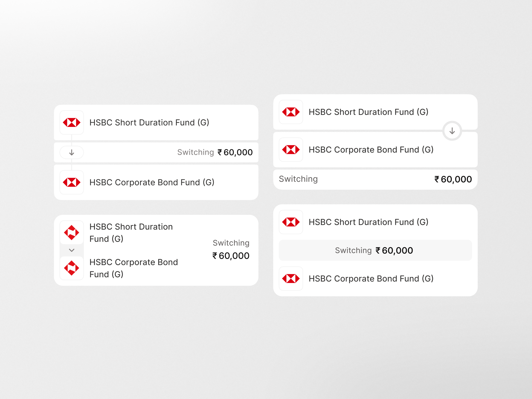This screenshot has width=532, height=399.
Task: Click HSBC logo beside Corporate Bond Fund, top-left card
Action: [x=72, y=182]
